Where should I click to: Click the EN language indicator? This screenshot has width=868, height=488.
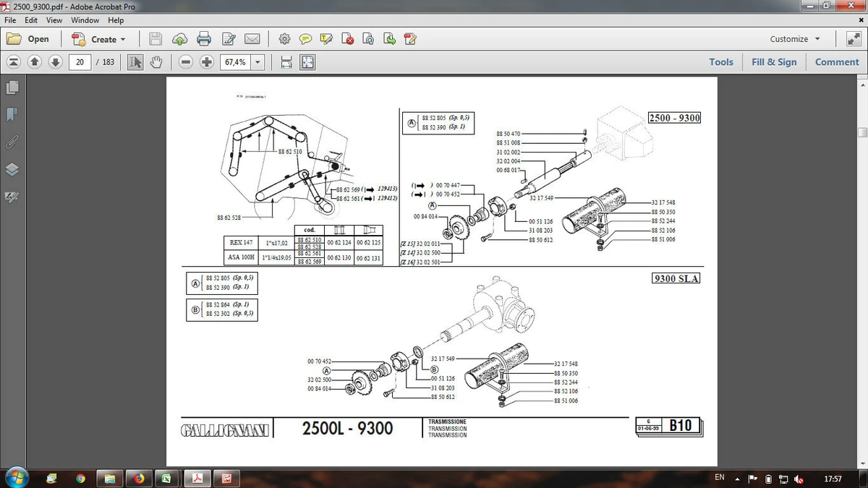tap(720, 477)
